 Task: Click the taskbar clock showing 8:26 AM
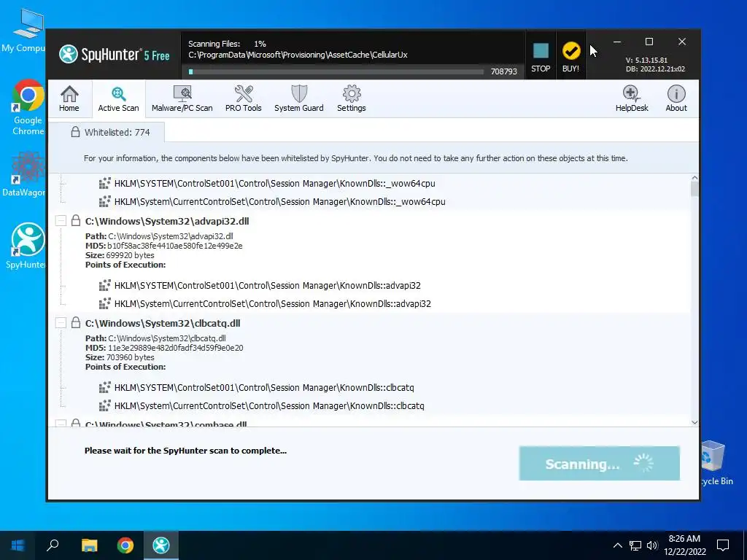(684, 545)
